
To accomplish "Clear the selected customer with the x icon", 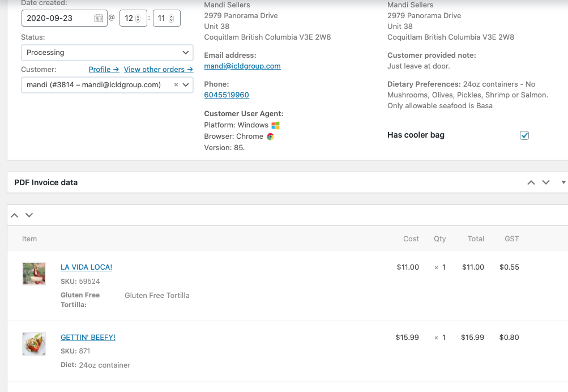I will pyautogui.click(x=176, y=85).
